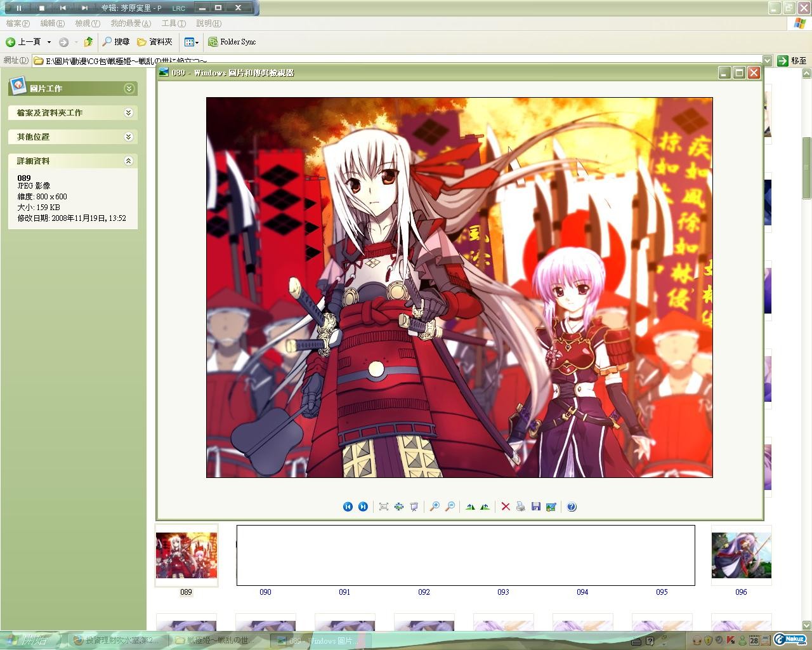Open the 我的最愛(A) menu
This screenshot has height=650, width=812.
pos(131,23)
